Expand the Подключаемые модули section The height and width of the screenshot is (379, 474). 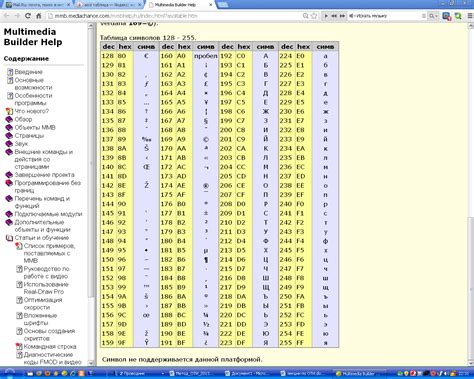pyautogui.click(x=9, y=214)
